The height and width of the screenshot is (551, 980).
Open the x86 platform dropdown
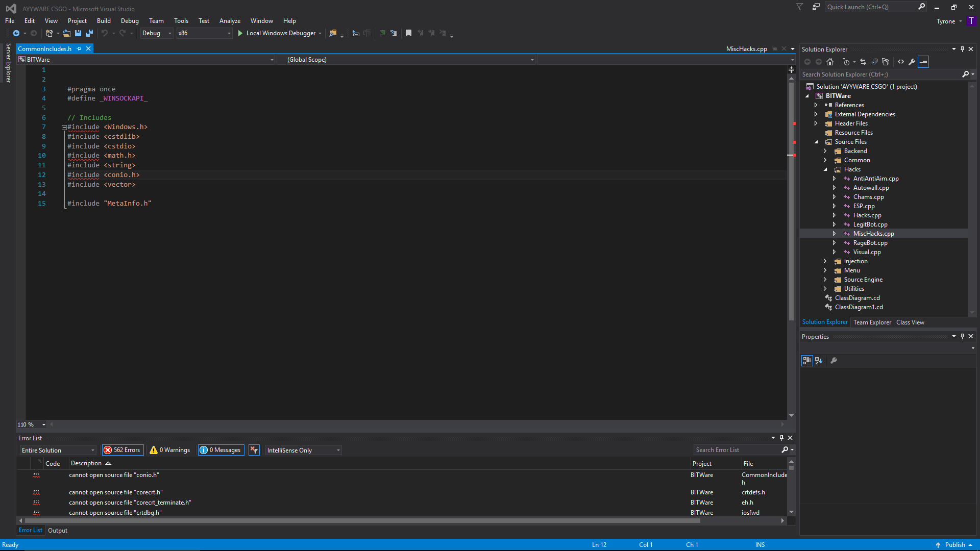204,33
